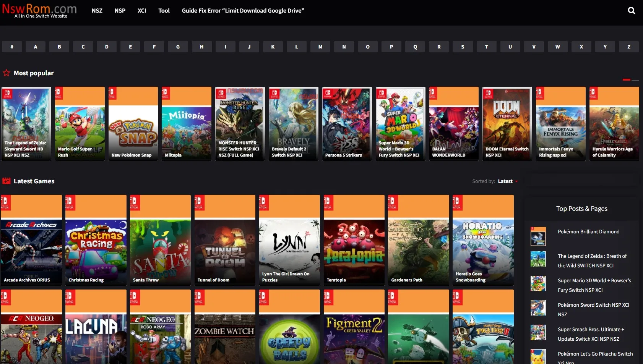Click the Latest Games clapperboard icon
This screenshot has height=364, width=643.
tap(6, 181)
